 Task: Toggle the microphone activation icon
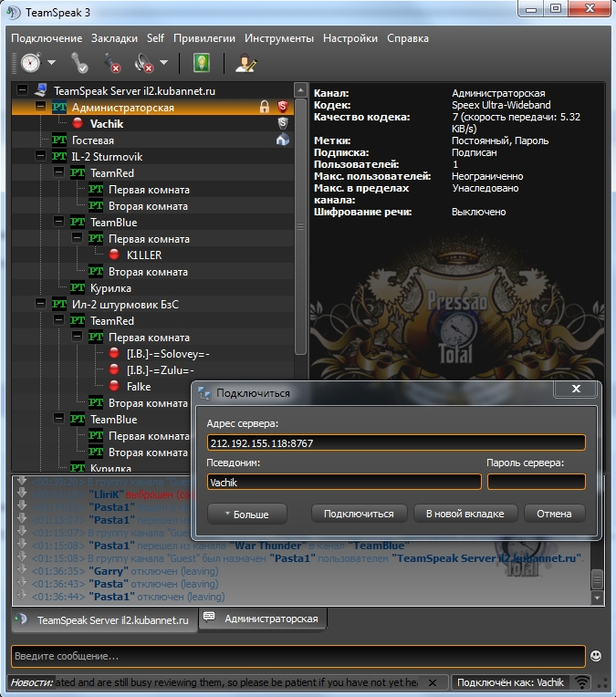[80, 63]
